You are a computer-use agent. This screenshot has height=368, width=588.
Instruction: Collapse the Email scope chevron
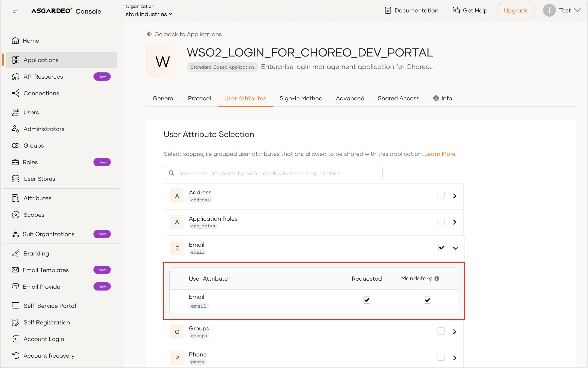456,248
